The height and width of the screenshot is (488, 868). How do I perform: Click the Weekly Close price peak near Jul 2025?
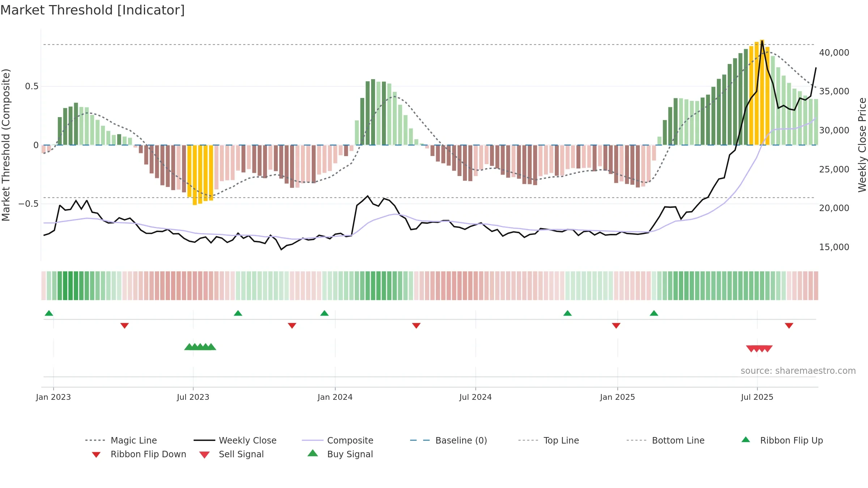point(762,41)
